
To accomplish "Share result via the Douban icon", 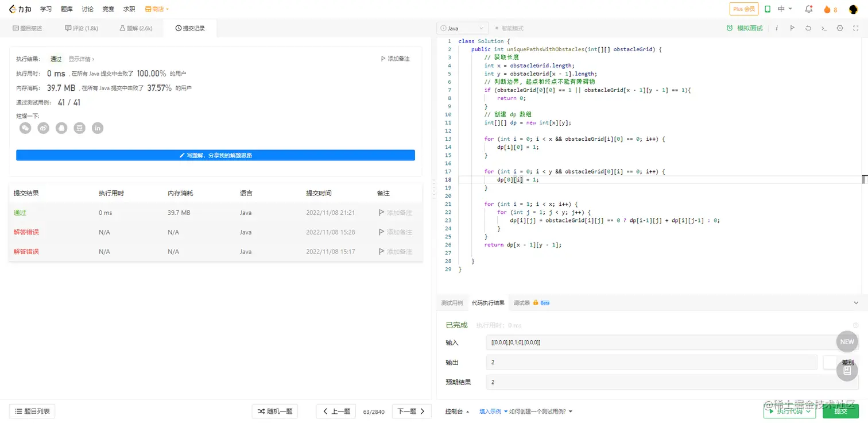I will point(80,128).
